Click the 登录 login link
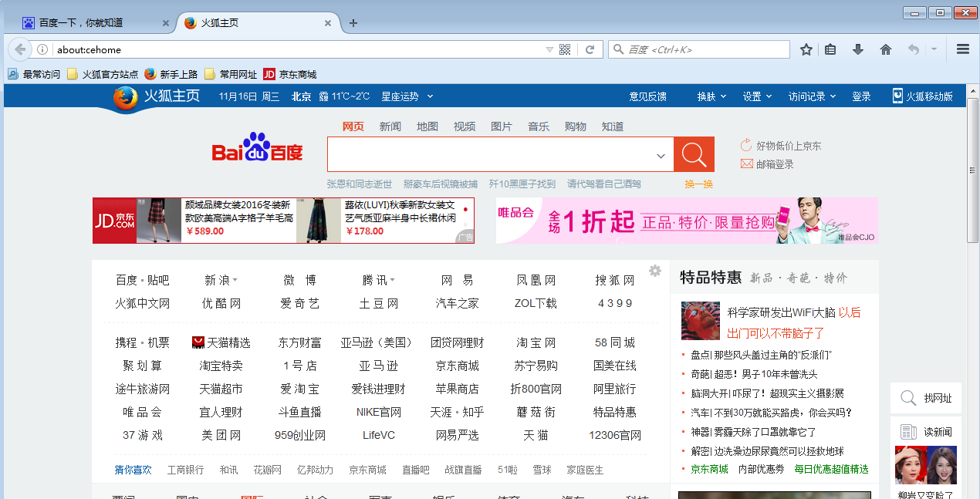 click(x=861, y=96)
